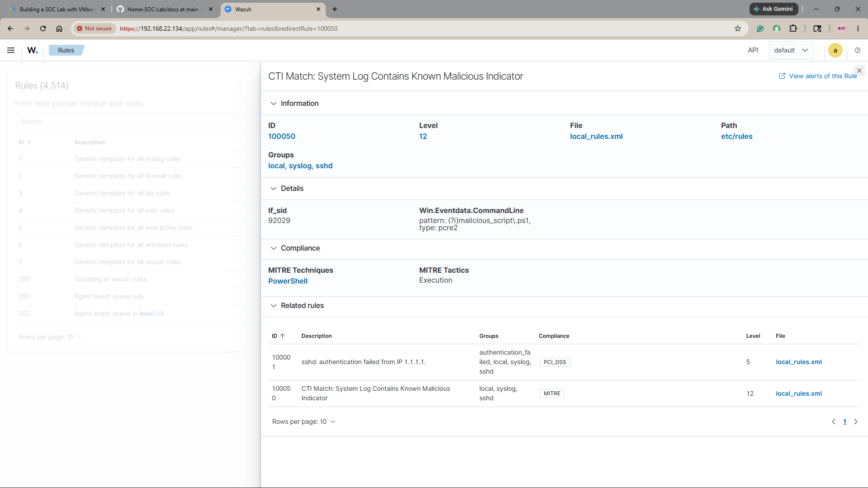Click the Wazuh W. logo
This screenshot has height=488, width=868.
(33, 50)
